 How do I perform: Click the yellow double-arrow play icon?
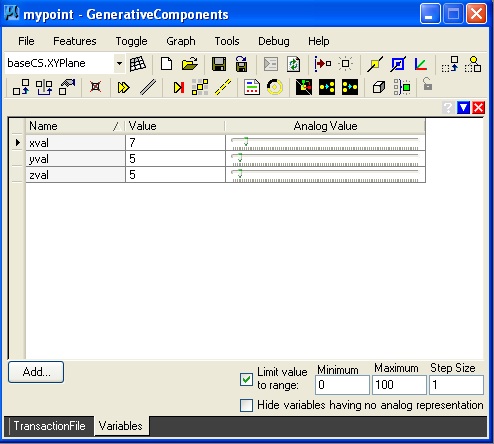click(x=123, y=88)
